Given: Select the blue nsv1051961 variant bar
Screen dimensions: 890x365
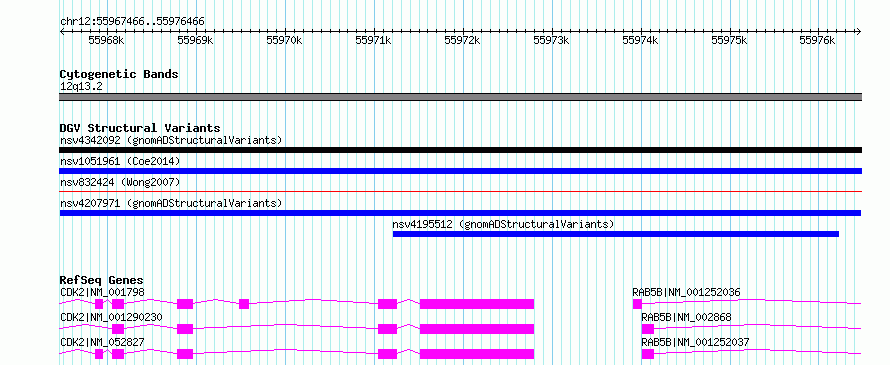Looking at the screenshot, I should pyautogui.click(x=461, y=171).
